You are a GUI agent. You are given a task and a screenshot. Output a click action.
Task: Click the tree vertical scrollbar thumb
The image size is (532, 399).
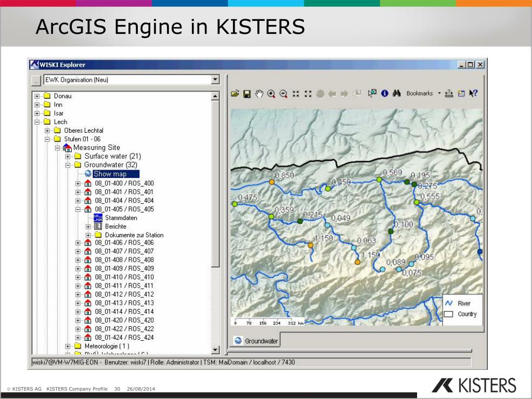(x=215, y=184)
